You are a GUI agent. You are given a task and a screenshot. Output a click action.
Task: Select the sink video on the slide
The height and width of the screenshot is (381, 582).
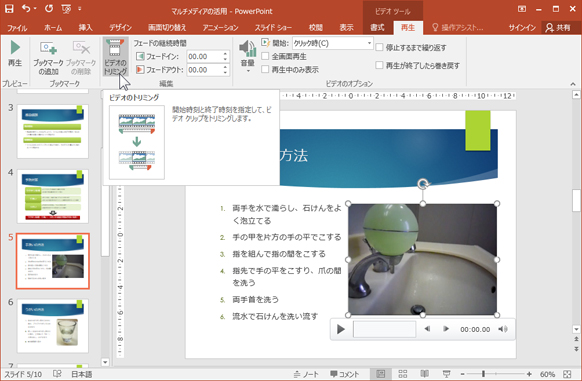[x=422, y=259]
